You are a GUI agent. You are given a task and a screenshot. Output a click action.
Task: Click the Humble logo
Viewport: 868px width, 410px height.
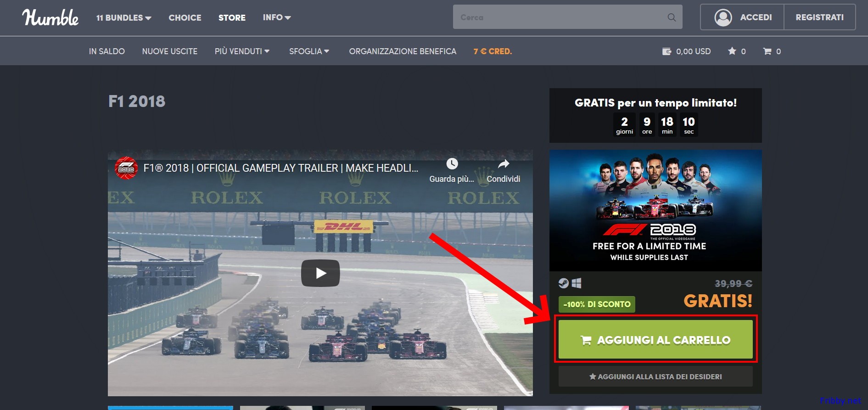point(50,17)
